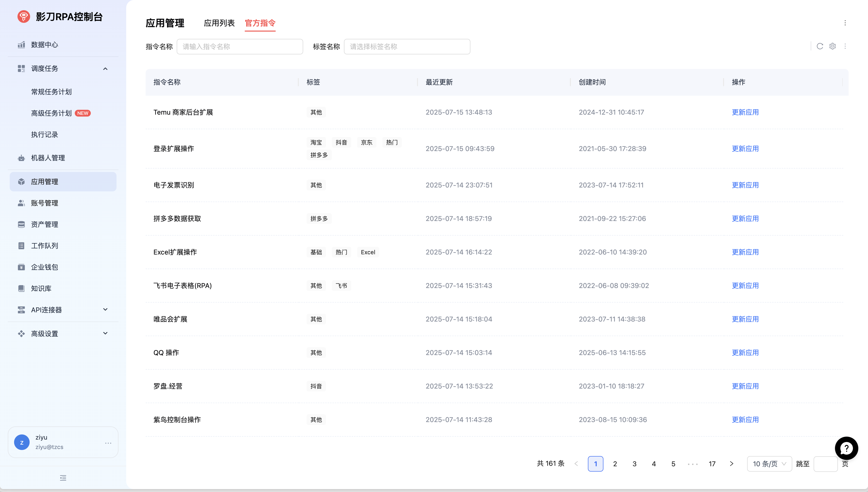Select 高级任务计划 in the sidebar
The height and width of the screenshot is (492, 868).
coord(52,113)
